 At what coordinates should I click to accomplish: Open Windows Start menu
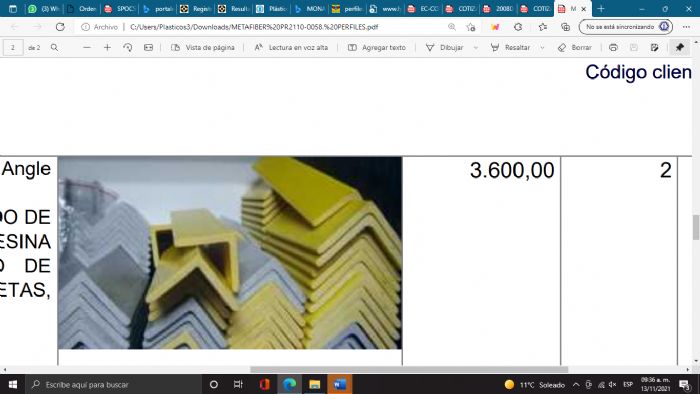click(x=12, y=384)
